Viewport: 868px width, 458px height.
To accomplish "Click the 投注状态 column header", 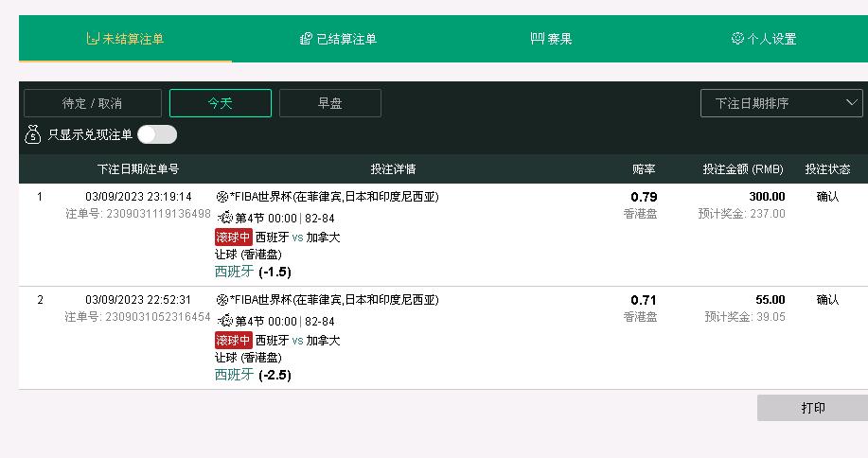I will [x=827, y=169].
